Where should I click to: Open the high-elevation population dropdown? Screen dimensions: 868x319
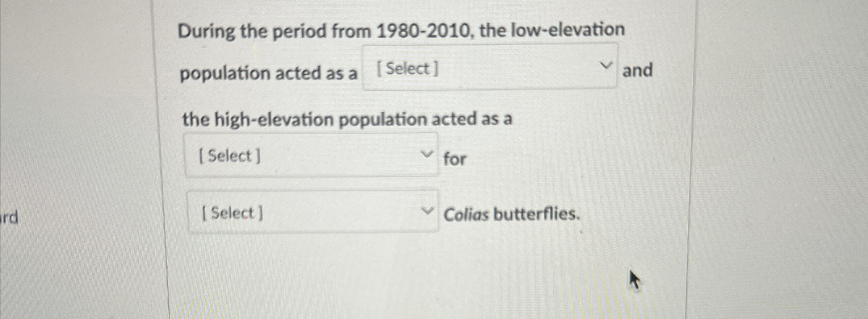pyautogui.click(x=311, y=155)
